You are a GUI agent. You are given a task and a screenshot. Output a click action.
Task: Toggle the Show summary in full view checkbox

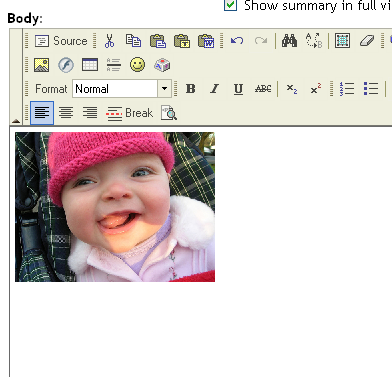pyautogui.click(x=230, y=5)
